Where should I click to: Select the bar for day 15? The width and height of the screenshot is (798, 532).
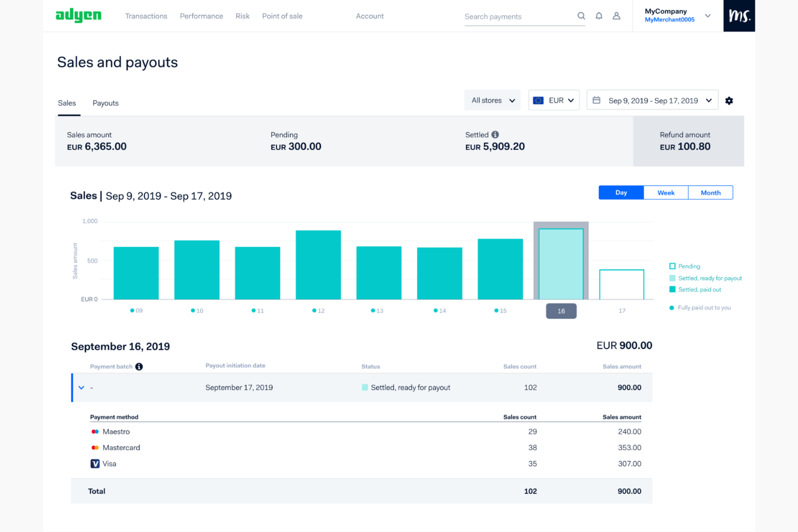(x=500, y=269)
